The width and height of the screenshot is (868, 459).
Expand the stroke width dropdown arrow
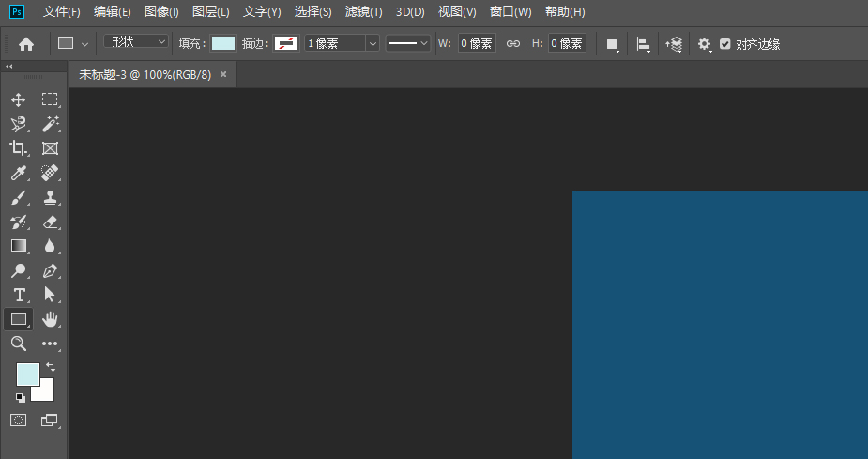(373, 44)
